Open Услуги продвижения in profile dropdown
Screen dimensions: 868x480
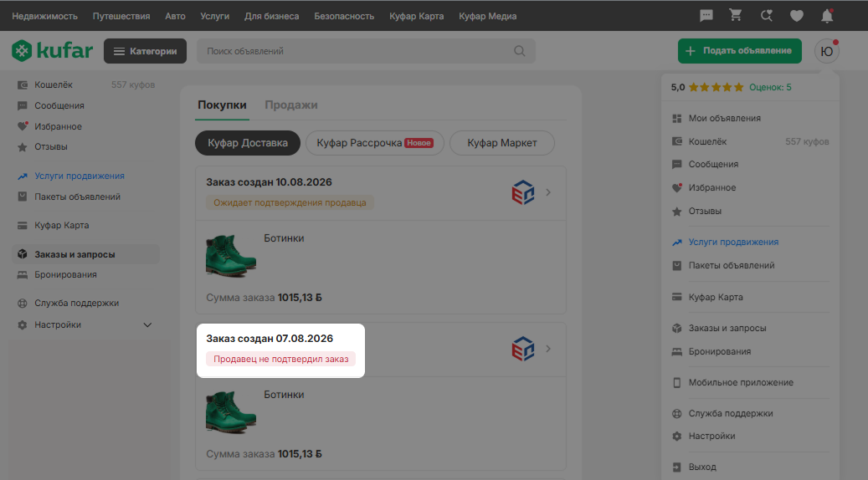[x=733, y=243]
